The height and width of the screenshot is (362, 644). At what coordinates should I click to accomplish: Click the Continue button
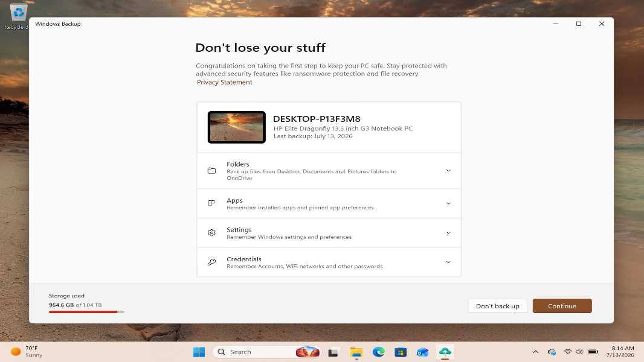562,306
